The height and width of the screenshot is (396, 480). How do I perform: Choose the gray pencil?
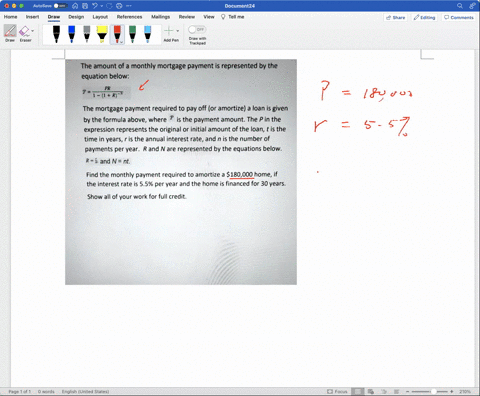pos(87,34)
